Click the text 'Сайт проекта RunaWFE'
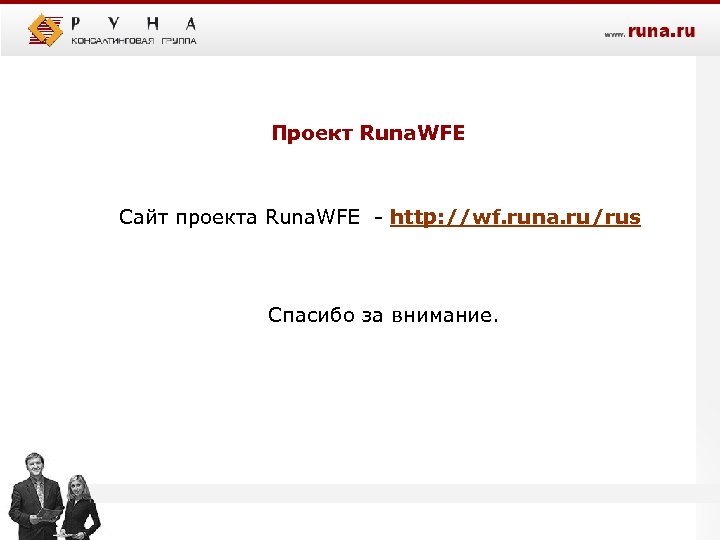Screen dimensions: 720x540 pyautogui.click(x=239, y=217)
